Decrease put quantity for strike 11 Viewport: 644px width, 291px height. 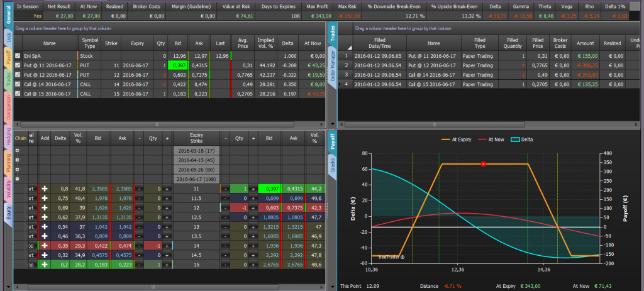pos(226,189)
